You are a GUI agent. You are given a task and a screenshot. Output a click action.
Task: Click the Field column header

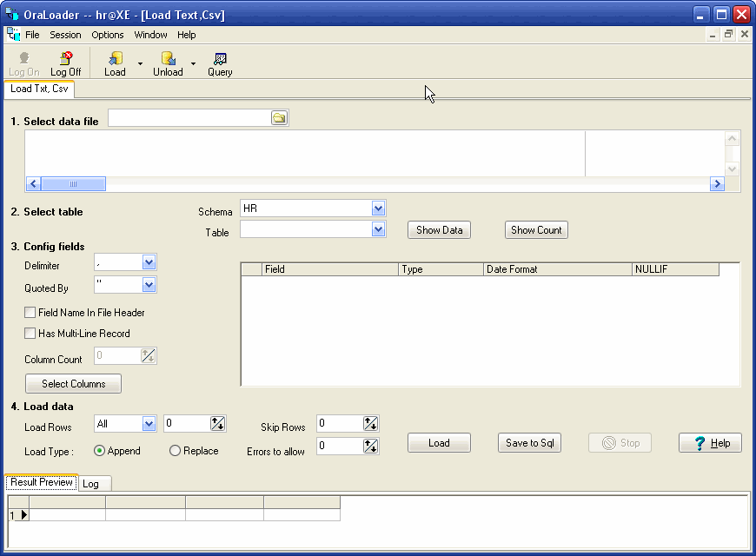[330, 269]
